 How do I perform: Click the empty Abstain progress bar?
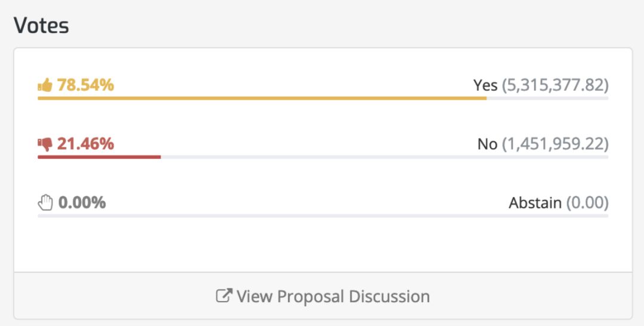[323, 216]
